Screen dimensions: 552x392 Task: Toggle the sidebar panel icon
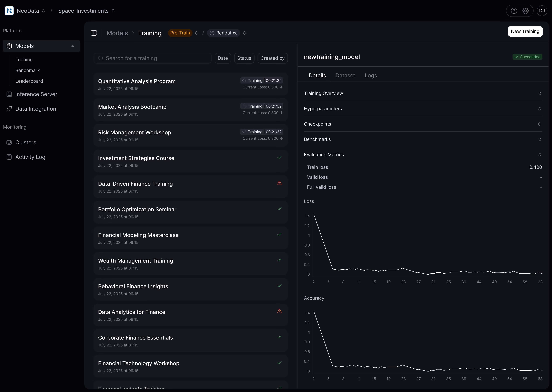[x=94, y=33]
